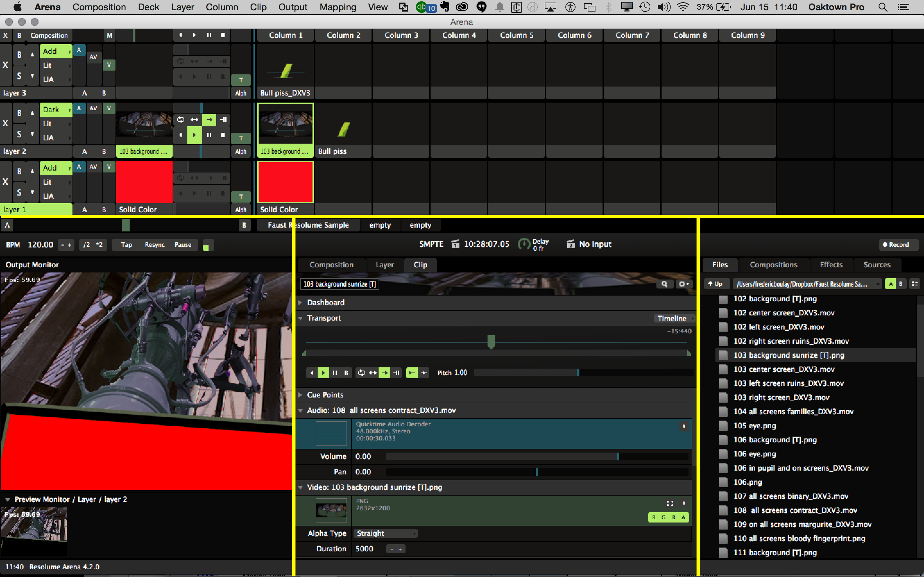
Task: Toggle the RGBA channel button in Video section
Action: 668,517
